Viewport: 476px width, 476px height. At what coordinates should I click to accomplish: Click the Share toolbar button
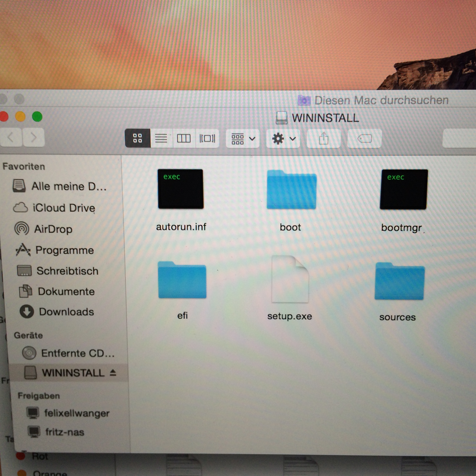coord(324,139)
